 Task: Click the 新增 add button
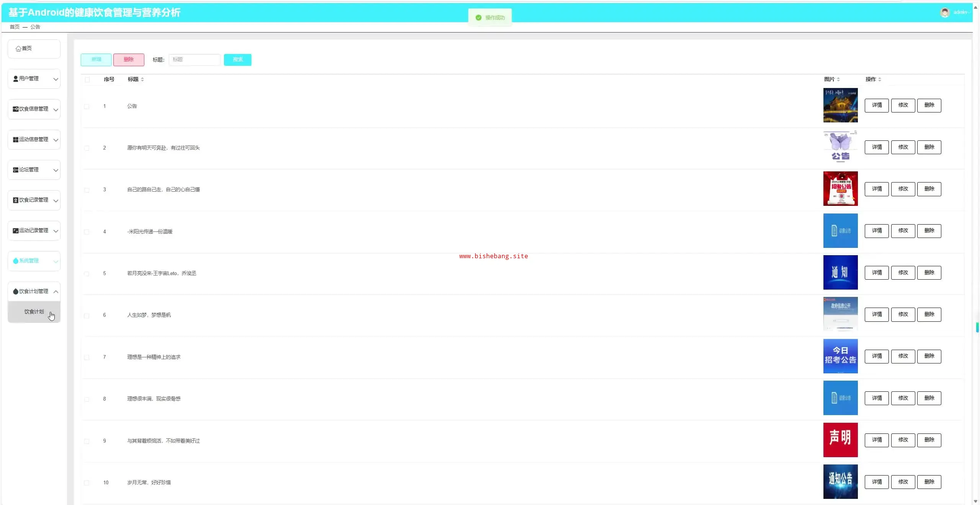coord(96,60)
